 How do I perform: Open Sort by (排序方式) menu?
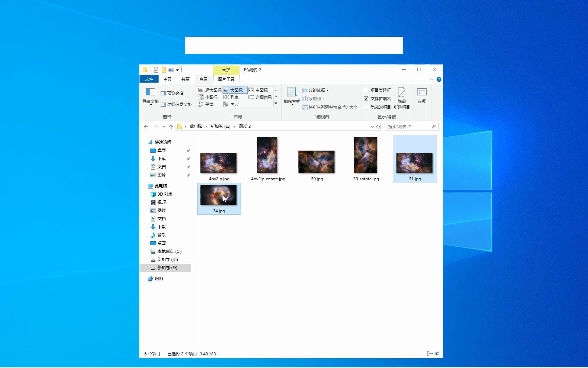point(292,96)
